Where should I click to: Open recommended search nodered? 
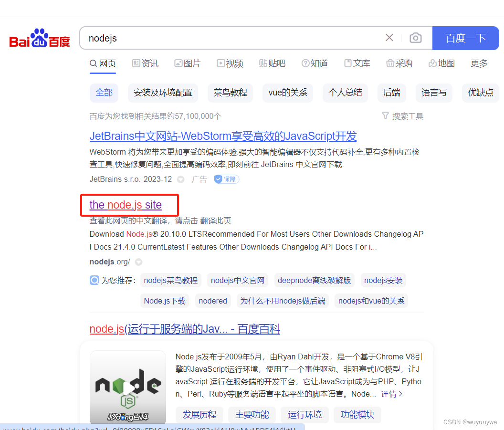pyautogui.click(x=213, y=301)
